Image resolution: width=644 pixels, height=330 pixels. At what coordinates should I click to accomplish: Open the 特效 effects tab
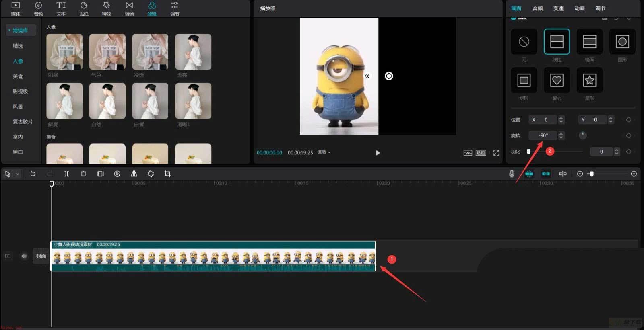(x=106, y=9)
